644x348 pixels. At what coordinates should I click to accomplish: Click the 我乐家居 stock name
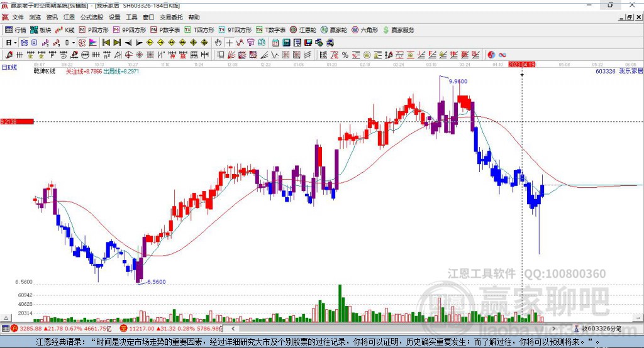point(631,72)
